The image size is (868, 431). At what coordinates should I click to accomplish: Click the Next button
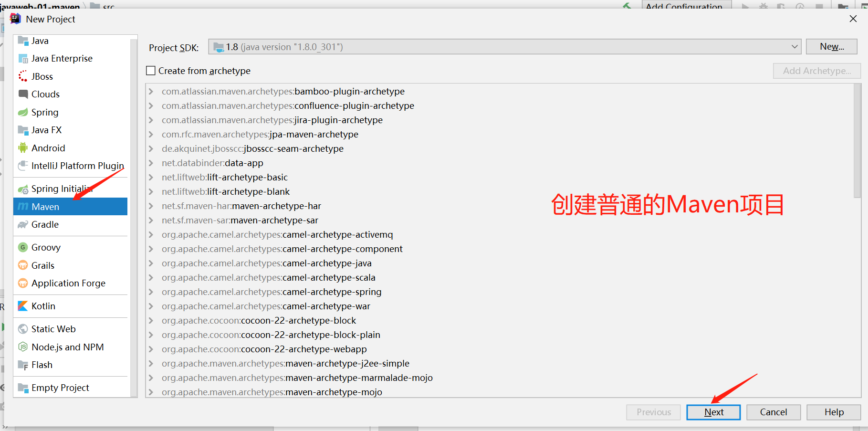pos(713,412)
